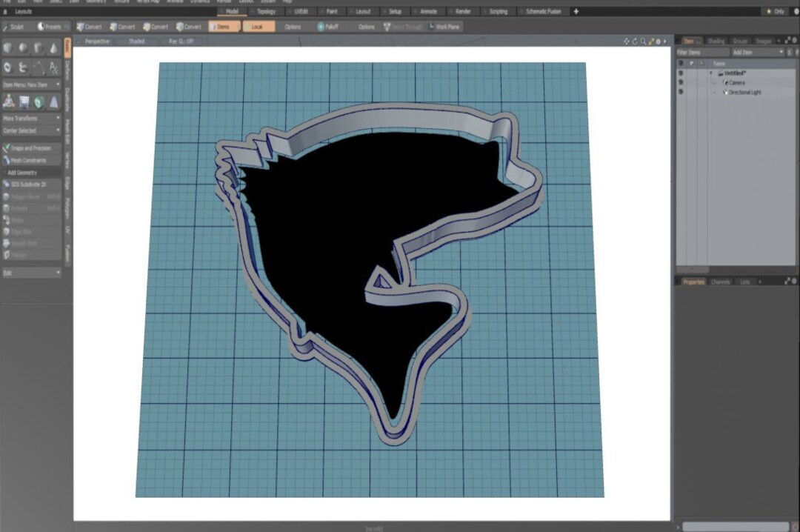Select the cube primitive tool
The image size is (800, 532).
[x=7, y=48]
